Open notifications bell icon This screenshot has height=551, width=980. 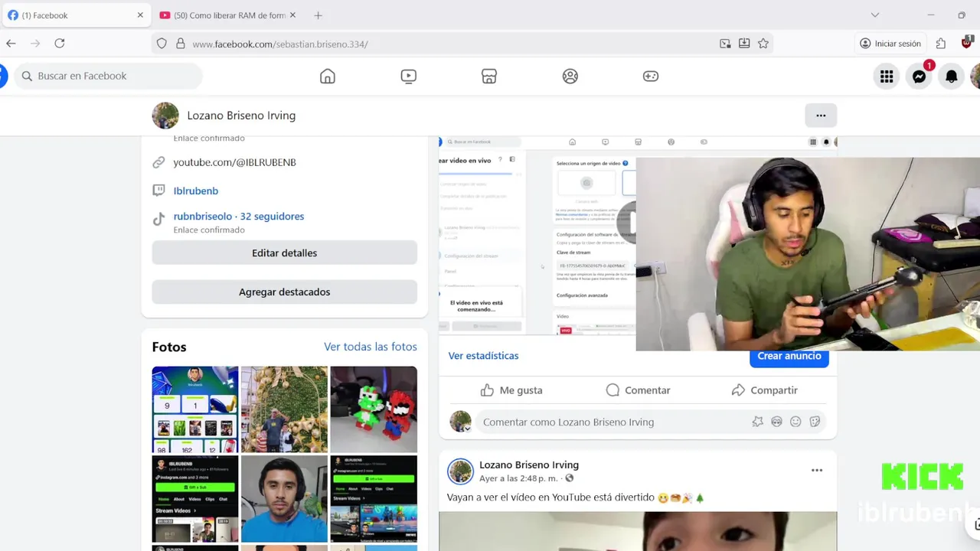pyautogui.click(x=952, y=76)
